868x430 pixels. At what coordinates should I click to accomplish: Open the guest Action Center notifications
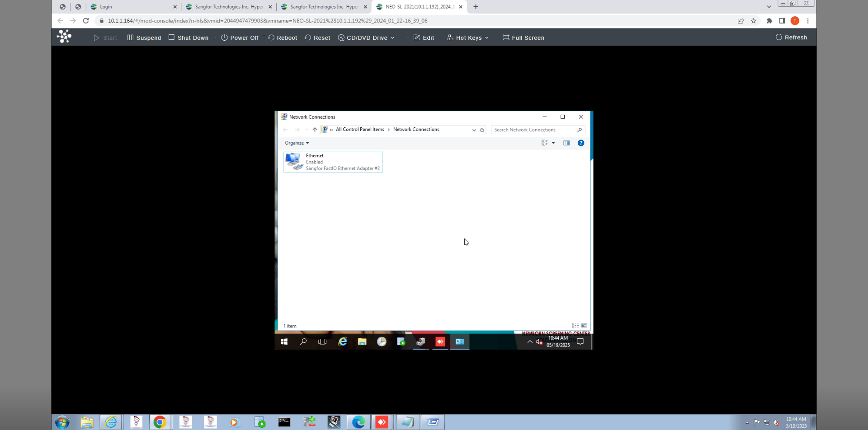(x=580, y=342)
